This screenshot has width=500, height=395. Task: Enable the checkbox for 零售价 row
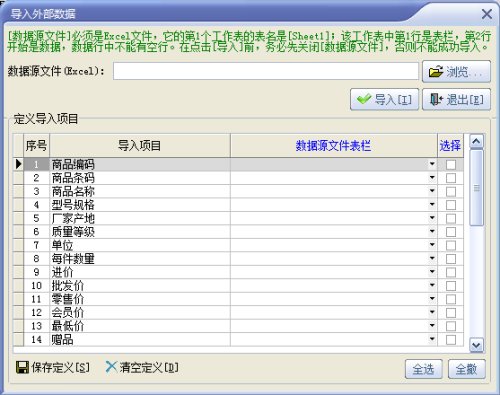pos(451,299)
